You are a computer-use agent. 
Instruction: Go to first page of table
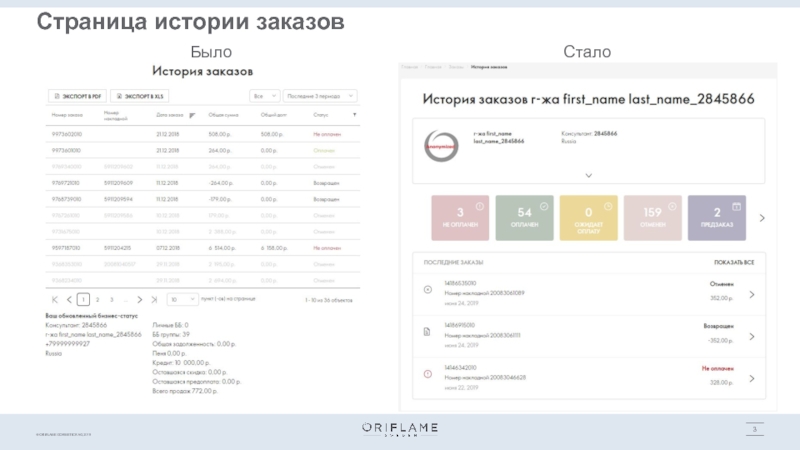pos(55,299)
